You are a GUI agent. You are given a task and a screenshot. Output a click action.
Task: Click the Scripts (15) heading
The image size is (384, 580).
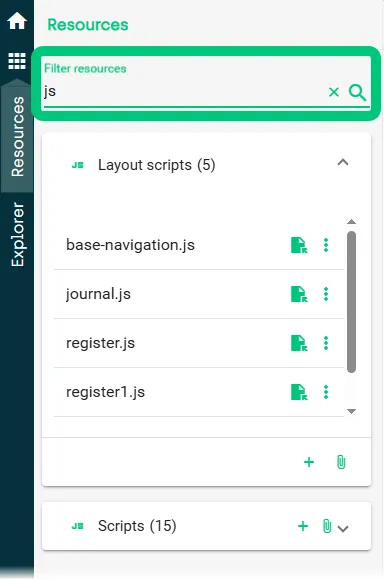137,526
